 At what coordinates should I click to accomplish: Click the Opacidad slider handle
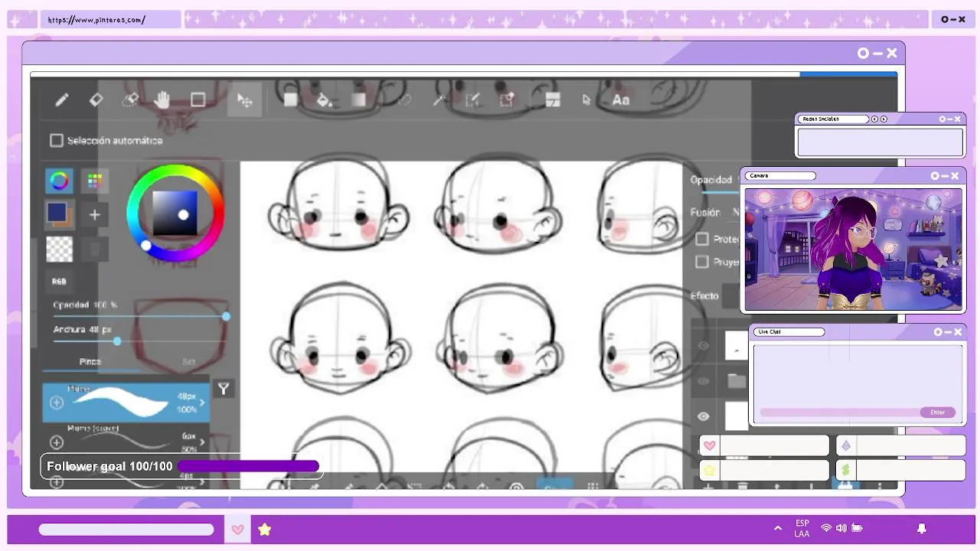point(226,316)
